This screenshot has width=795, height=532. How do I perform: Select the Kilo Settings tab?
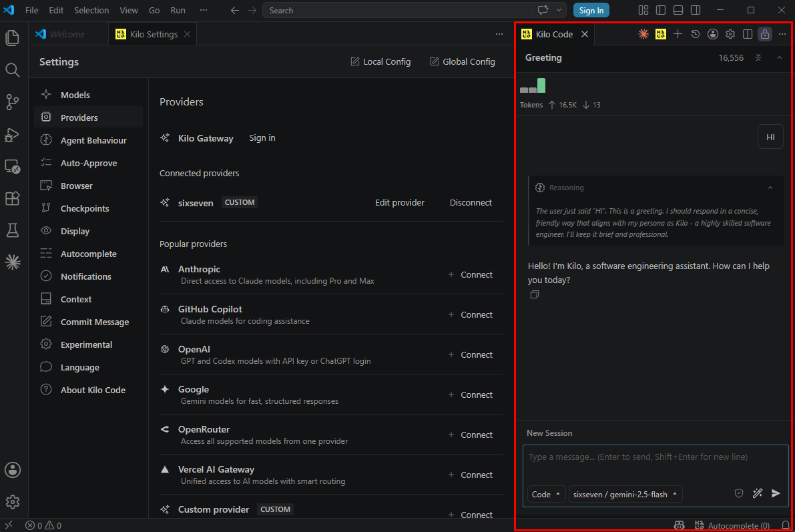pos(153,34)
